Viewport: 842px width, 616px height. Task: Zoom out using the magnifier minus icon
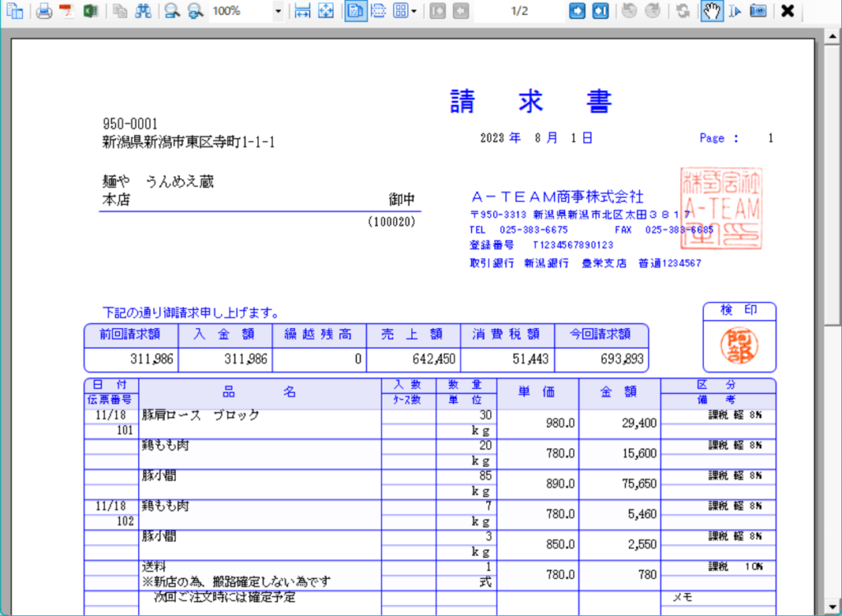172,11
